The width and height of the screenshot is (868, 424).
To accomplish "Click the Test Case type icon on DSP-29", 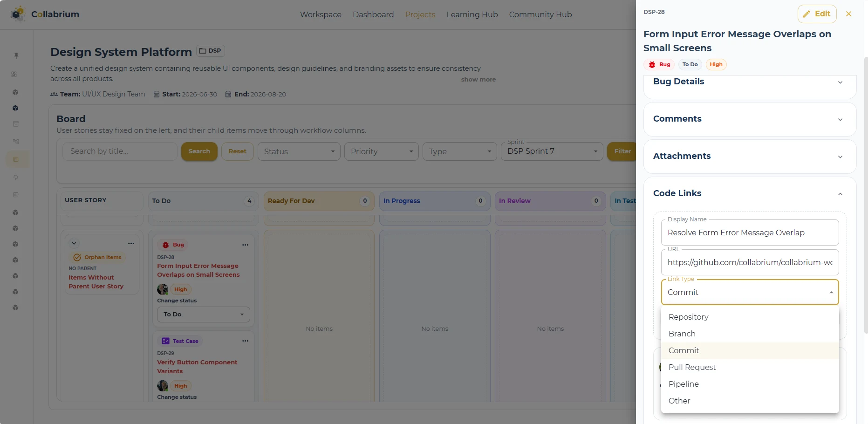I will (165, 341).
